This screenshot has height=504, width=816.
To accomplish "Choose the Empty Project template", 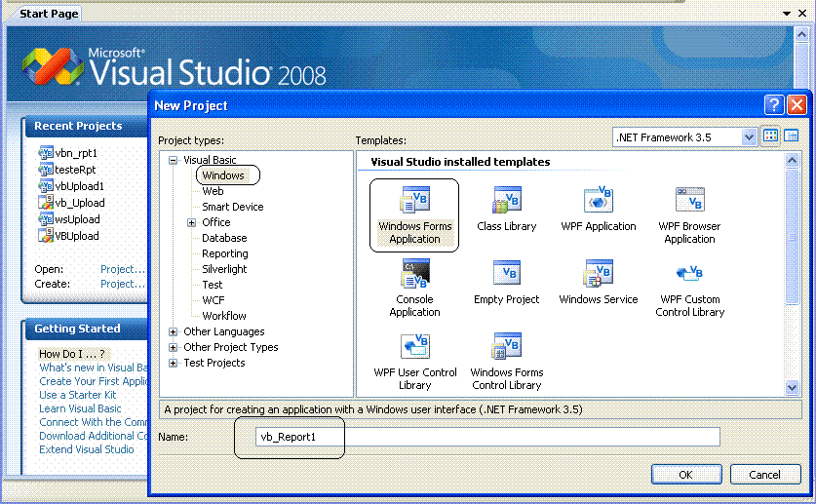I will 506,282.
